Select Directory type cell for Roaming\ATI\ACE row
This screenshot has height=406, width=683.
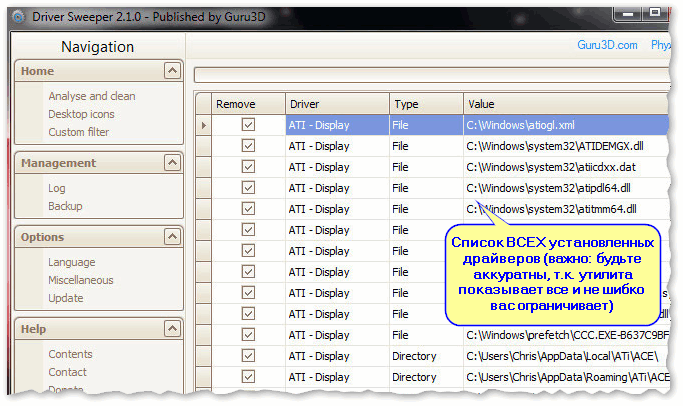[x=426, y=377]
